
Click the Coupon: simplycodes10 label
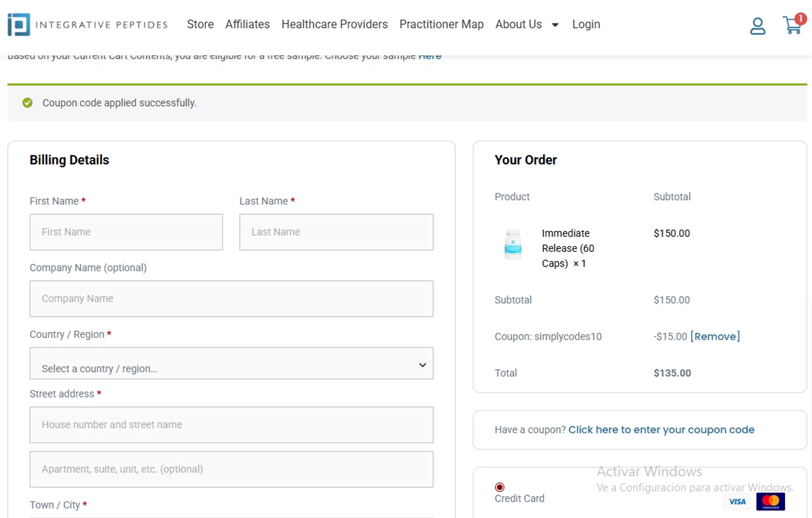pyautogui.click(x=548, y=336)
